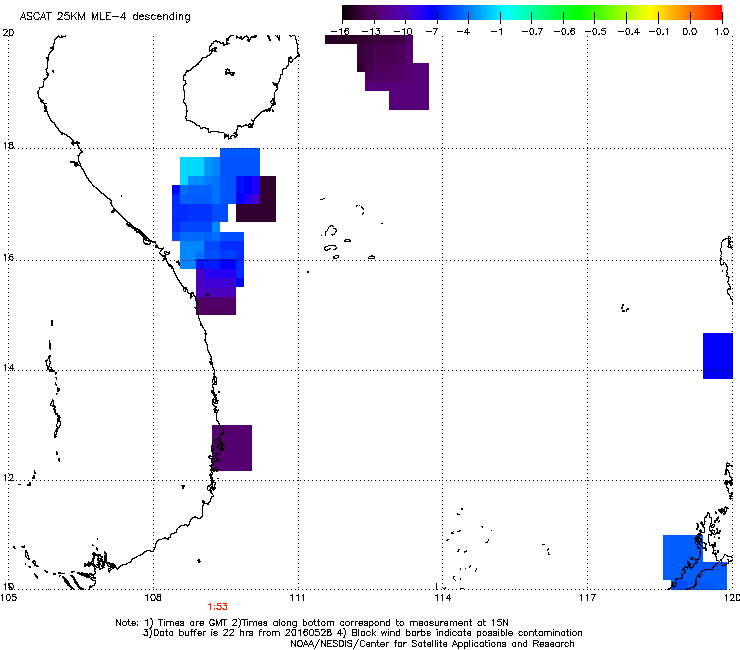Pick the cyan section of the color bar
Image resolution: width=740 pixels, height=650 pixels.
[505, 13]
